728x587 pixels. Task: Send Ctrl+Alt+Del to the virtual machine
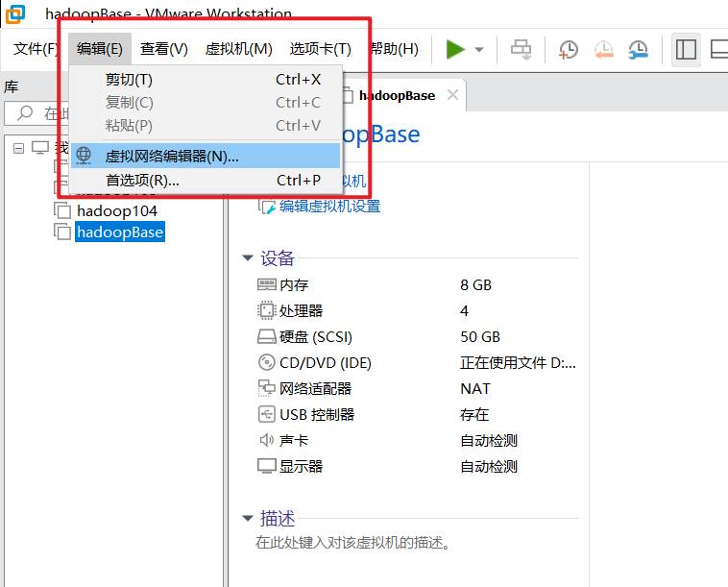point(521,49)
